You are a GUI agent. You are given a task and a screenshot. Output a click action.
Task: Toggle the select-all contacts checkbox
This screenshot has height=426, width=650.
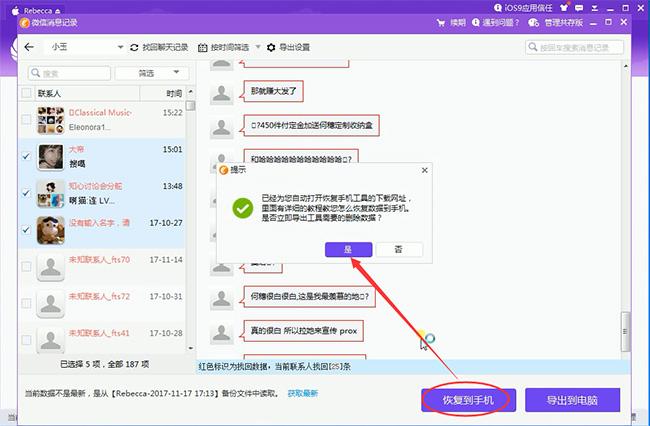pyautogui.click(x=26, y=93)
